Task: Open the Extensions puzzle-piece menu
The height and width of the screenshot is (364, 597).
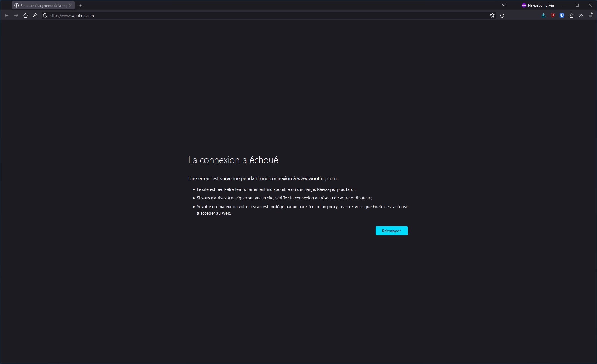Action: point(571,16)
